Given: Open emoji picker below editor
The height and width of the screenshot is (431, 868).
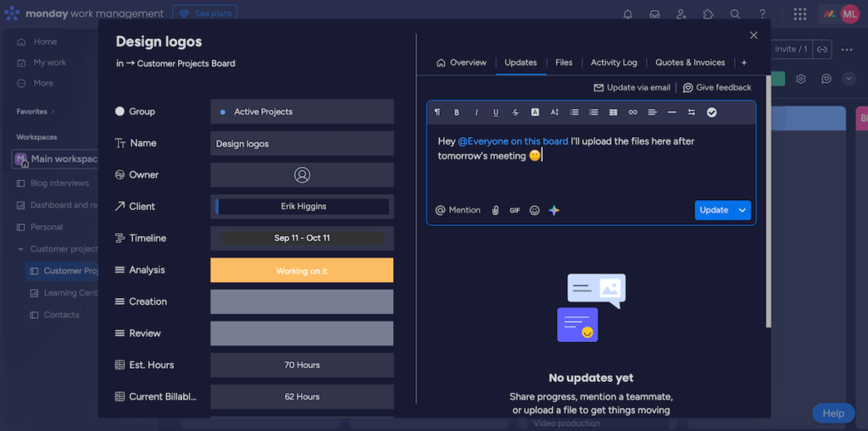Looking at the screenshot, I should coord(534,210).
